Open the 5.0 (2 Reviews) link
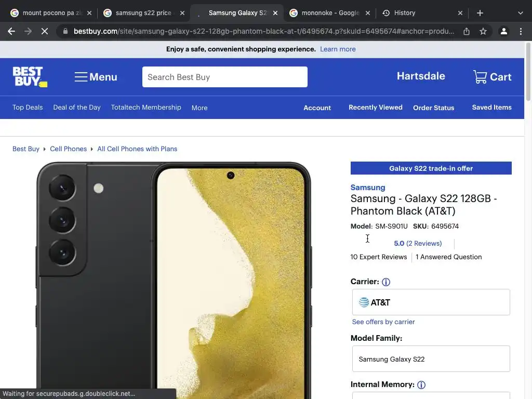This screenshot has width=532, height=399. (x=418, y=243)
